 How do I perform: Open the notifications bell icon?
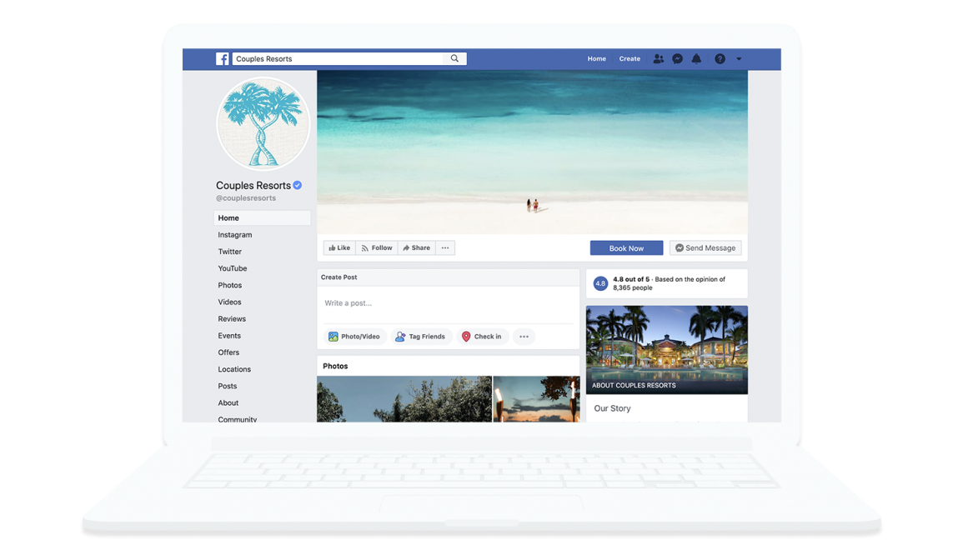pos(696,59)
